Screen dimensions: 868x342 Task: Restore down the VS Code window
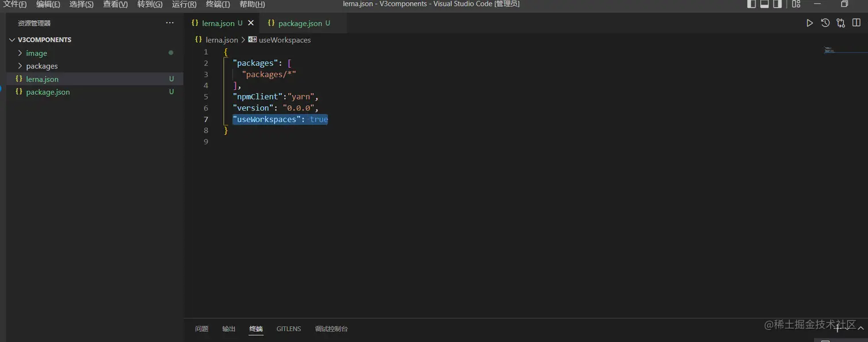[x=844, y=4]
